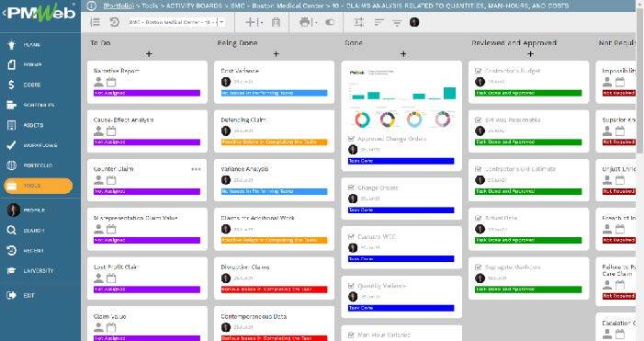
Task: Open the settings sliders icon in toolbar
Action: click(x=359, y=22)
